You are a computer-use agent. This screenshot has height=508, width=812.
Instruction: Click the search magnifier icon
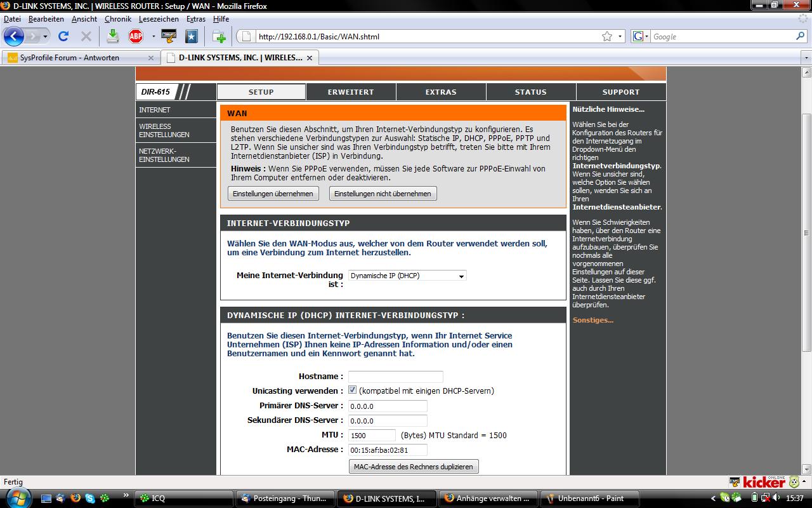pyautogui.click(x=800, y=36)
